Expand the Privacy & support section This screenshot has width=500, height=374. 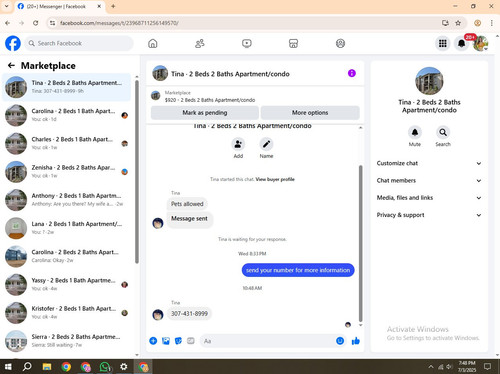(x=429, y=215)
